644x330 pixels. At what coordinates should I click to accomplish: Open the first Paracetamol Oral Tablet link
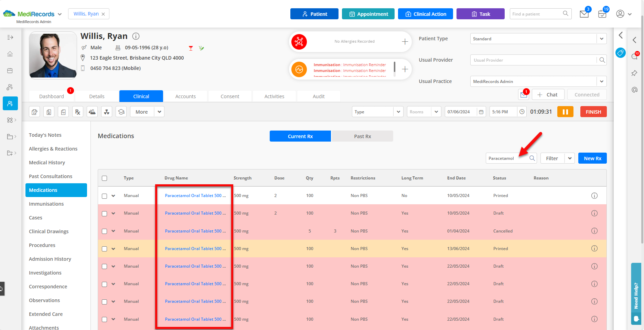click(195, 195)
